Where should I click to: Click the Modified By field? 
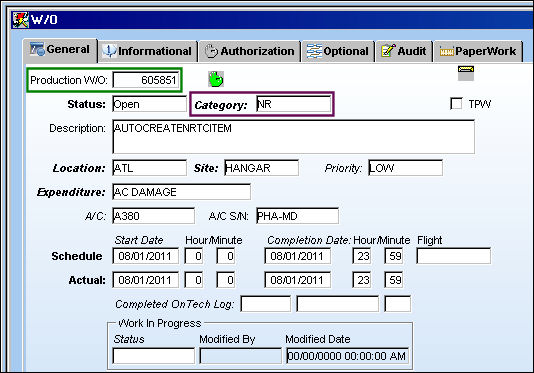240,356
